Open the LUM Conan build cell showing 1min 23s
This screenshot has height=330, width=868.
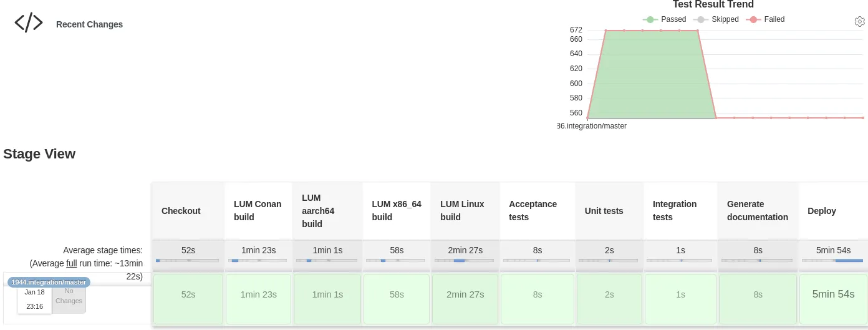click(258, 299)
